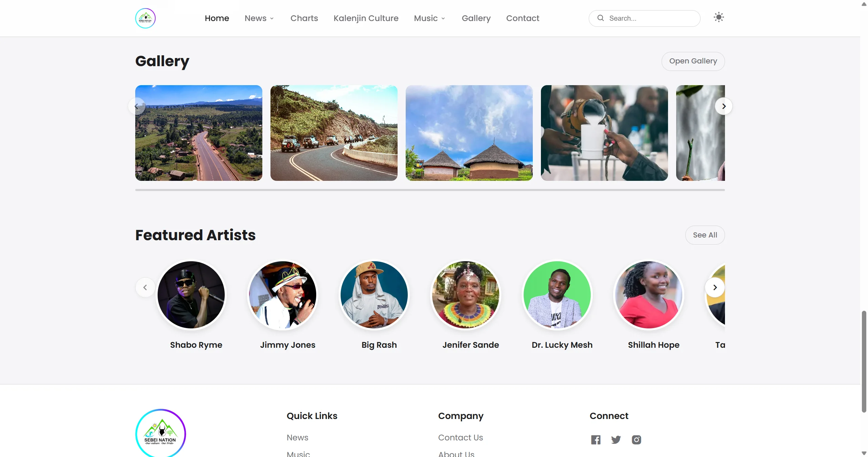Open the Charts menu item
Image resolution: width=868 pixels, height=457 pixels.
click(304, 18)
